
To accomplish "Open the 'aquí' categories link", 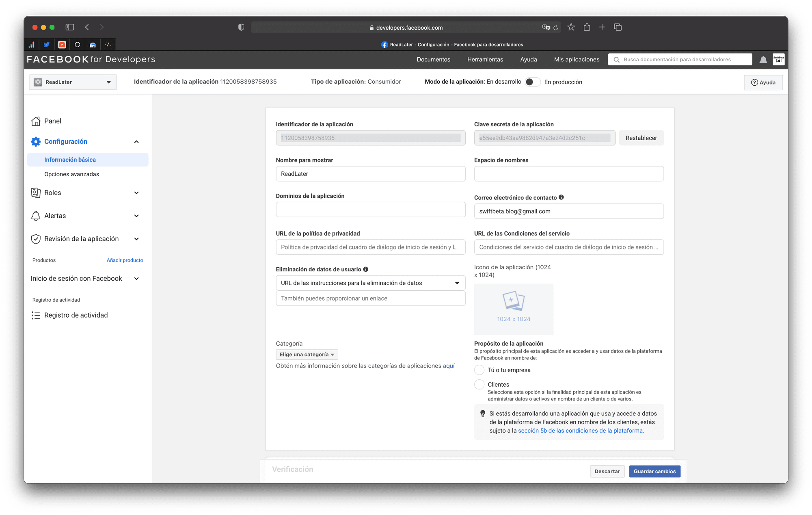I will point(449,366).
